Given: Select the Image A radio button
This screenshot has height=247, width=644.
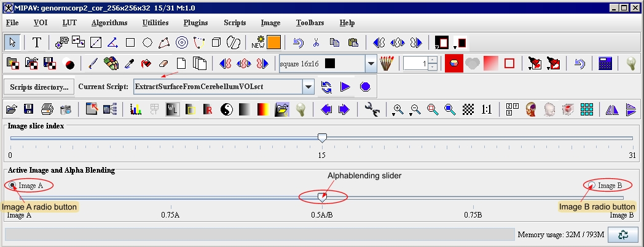Looking at the screenshot, I should coord(13,186).
